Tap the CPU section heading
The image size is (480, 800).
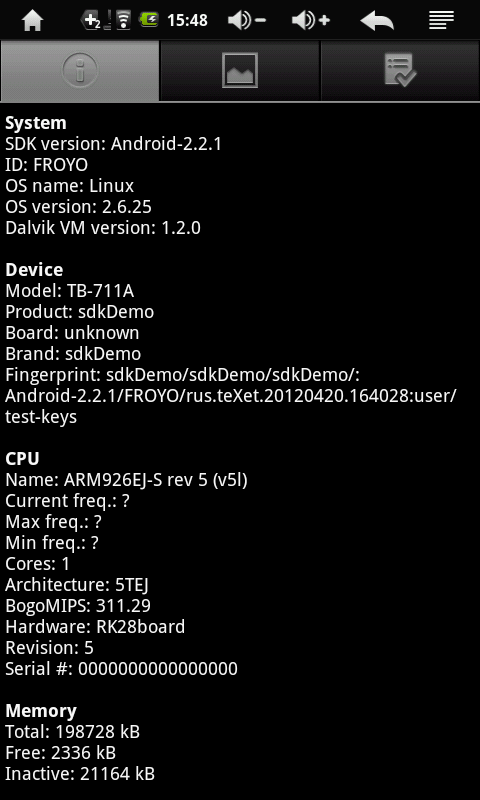22,458
